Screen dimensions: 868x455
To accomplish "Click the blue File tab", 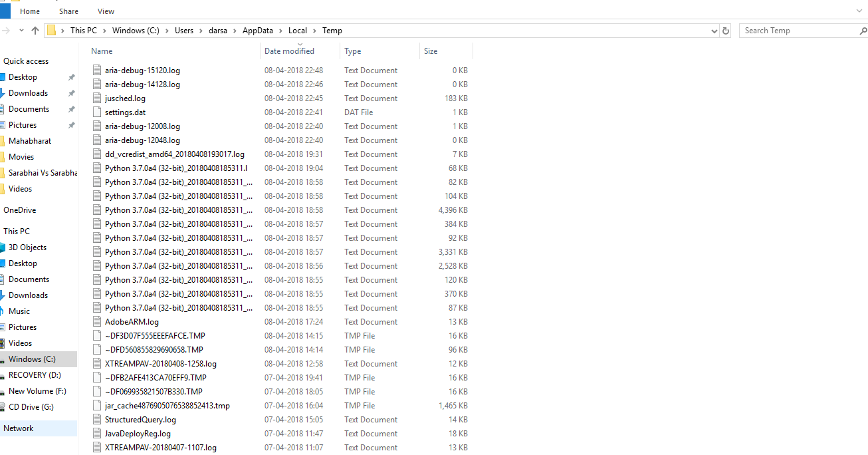I will click(5, 11).
